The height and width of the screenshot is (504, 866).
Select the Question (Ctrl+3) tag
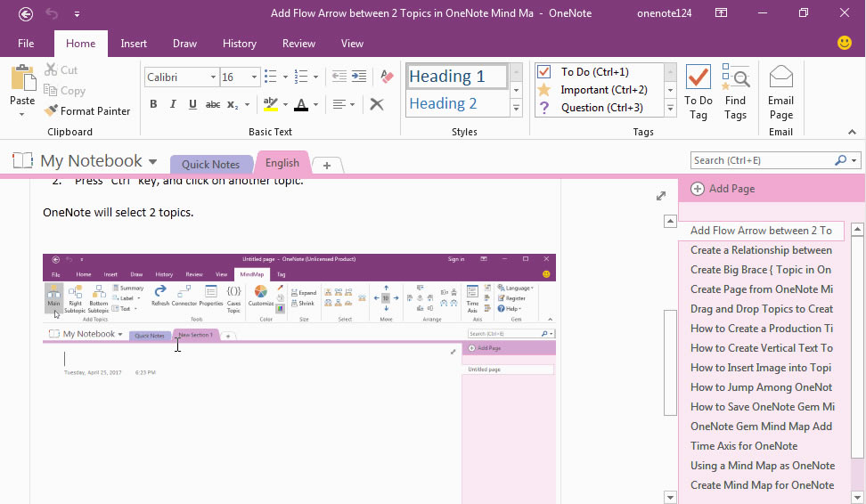[544, 108]
